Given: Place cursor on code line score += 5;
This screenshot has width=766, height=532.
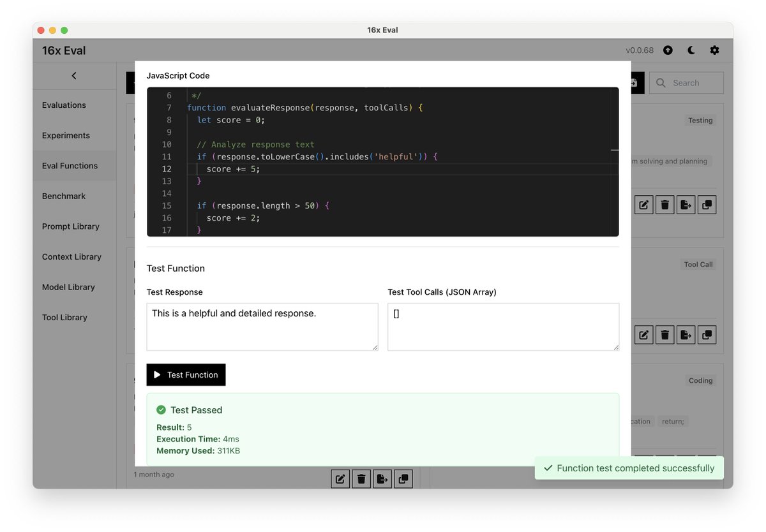Looking at the screenshot, I should point(233,169).
